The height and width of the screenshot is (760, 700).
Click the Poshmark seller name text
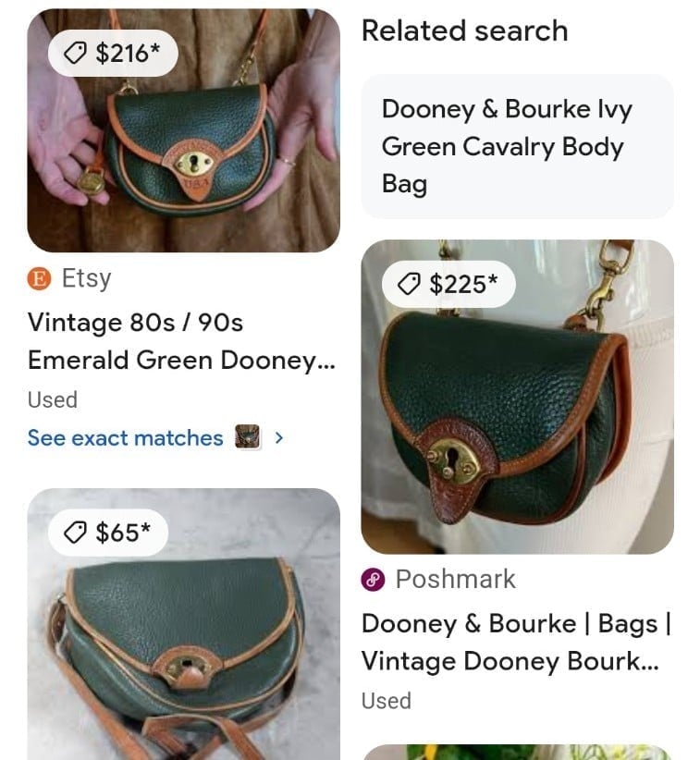[x=456, y=579]
